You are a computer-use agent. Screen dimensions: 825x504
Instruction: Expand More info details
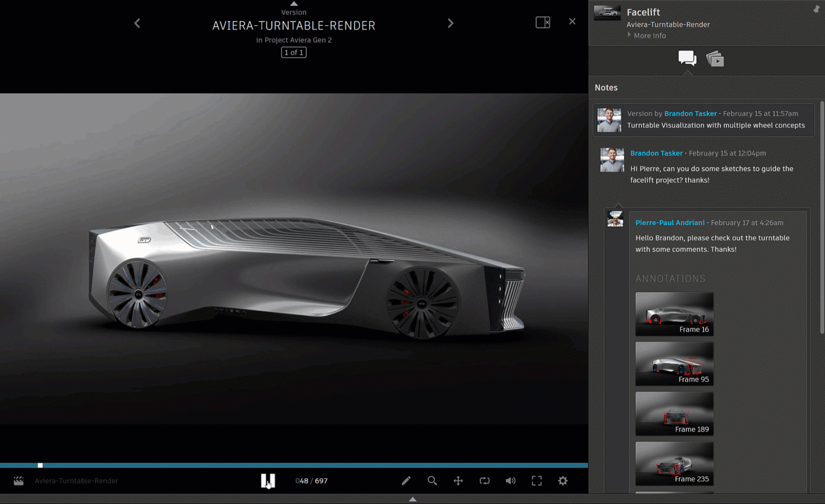click(x=649, y=35)
